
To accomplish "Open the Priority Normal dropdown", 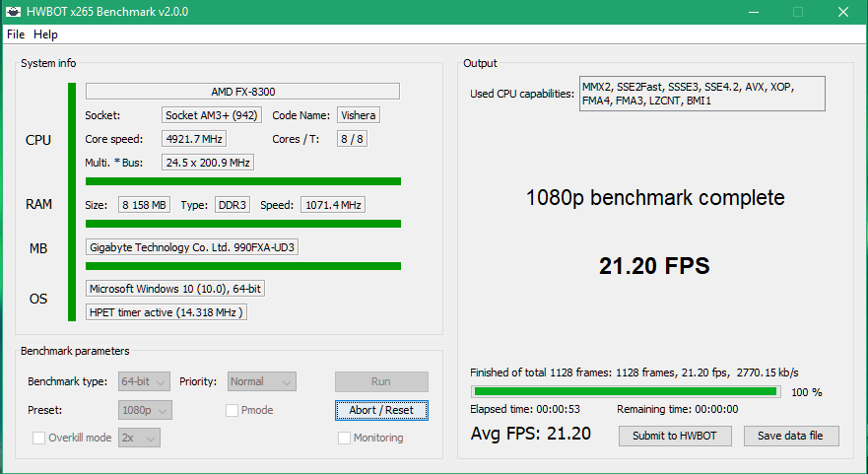I will pos(262,381).
